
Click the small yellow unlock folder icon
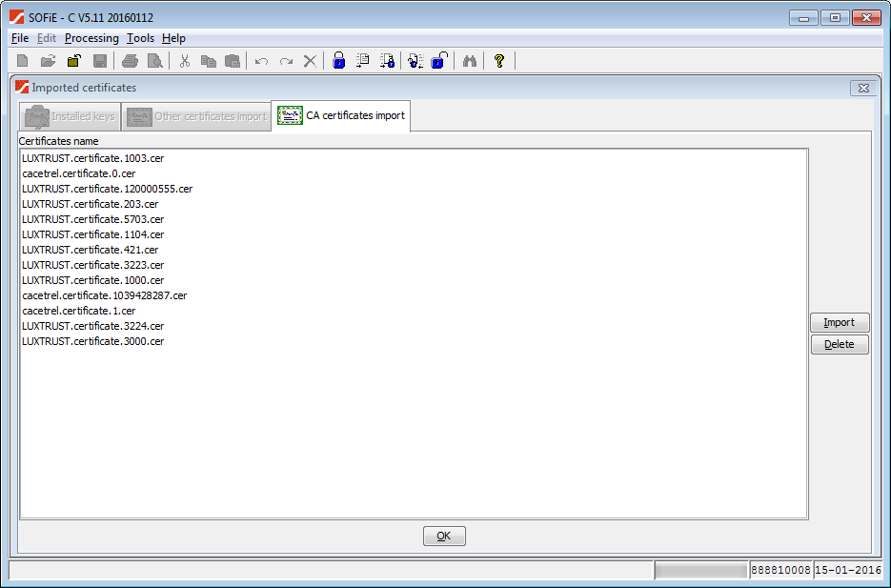pos(73,61)
